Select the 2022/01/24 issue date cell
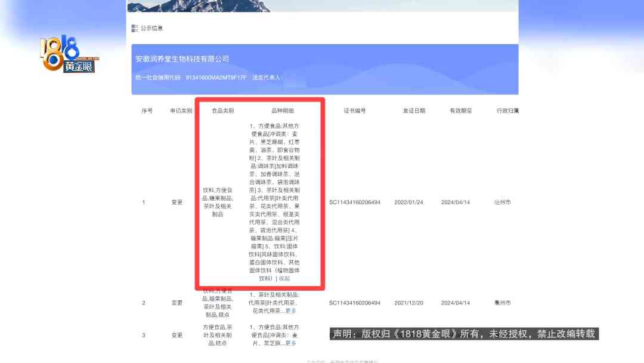 408,202
